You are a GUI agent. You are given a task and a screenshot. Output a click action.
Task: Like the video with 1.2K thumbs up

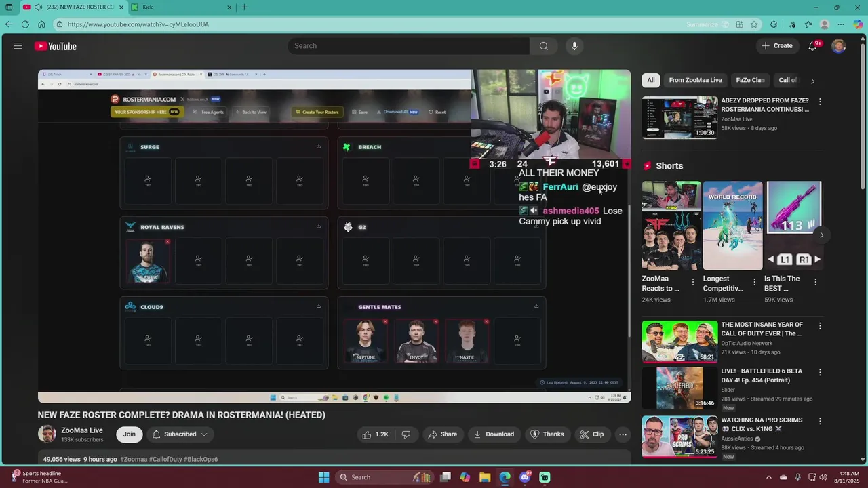coord(375,434)
